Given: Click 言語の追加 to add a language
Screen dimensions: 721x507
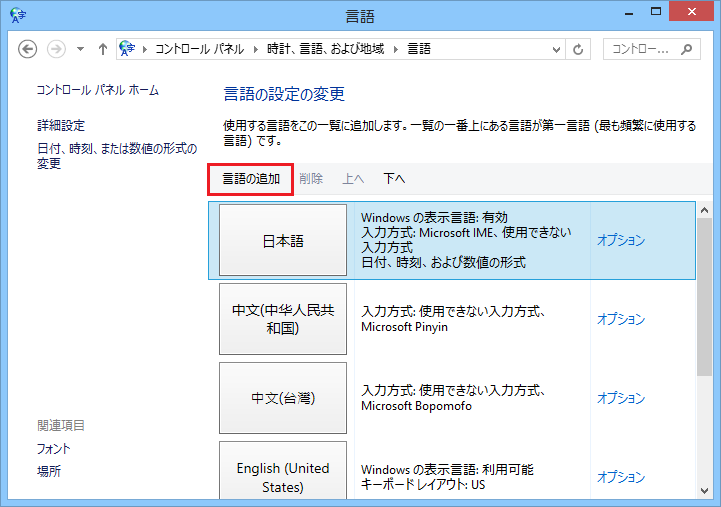Looking at the screenshot, I should (x=251, y=179).
